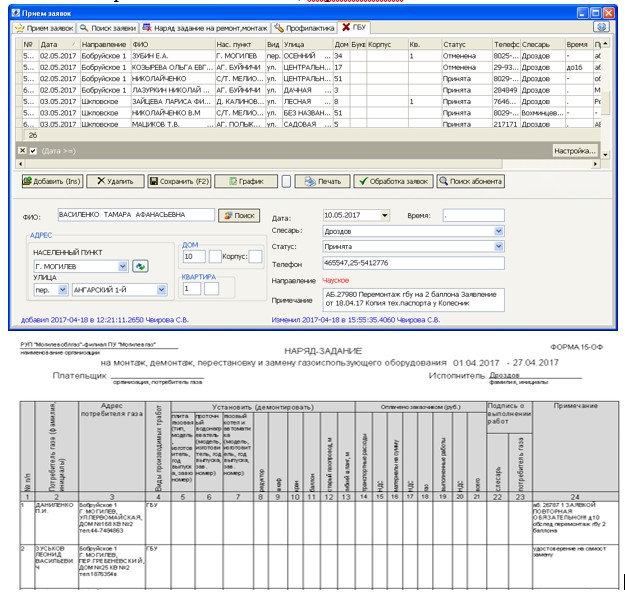Click the Квартира number field
The width and height of the screenshot is (625, 592).
coord(192,289)
